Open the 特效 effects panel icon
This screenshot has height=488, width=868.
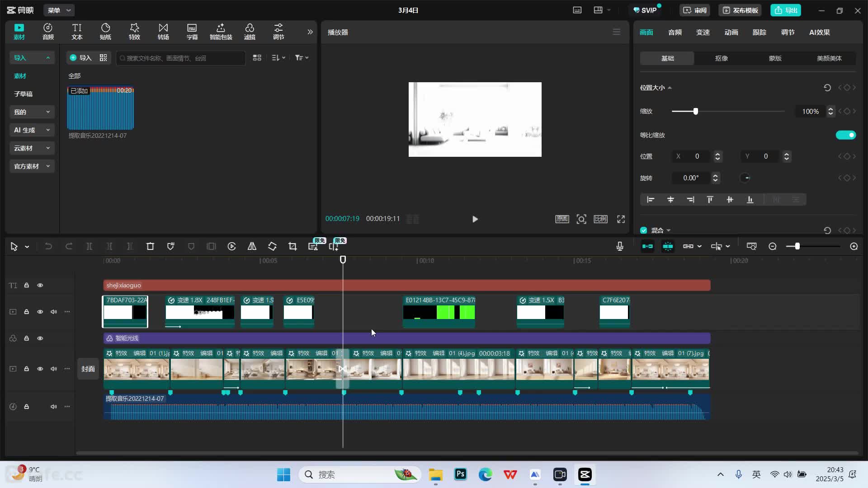pyautogui.click(x=134, y=32)
